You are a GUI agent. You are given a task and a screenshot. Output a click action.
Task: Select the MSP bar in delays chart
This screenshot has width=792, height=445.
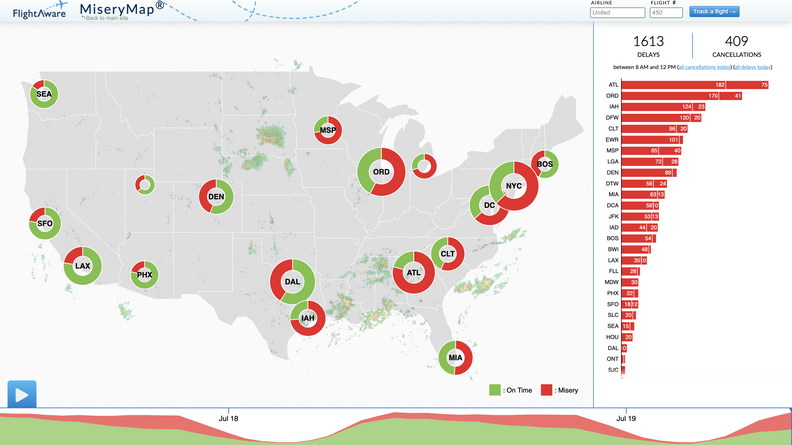click(651, 151)
